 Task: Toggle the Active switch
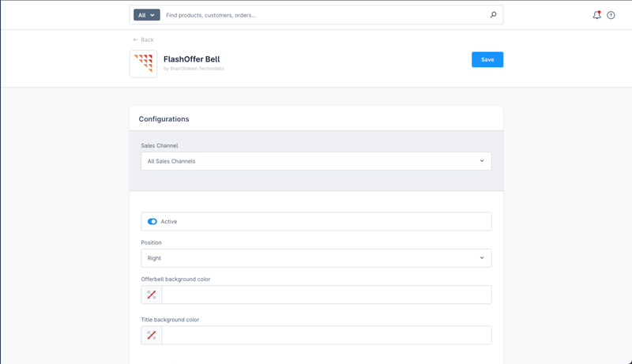tap(152, 222)
